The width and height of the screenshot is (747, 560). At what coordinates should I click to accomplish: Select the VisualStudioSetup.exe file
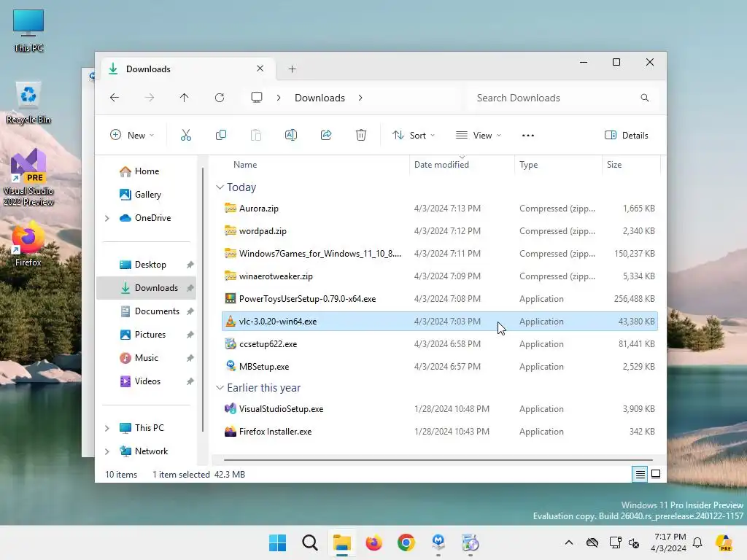tap(440, 409)
